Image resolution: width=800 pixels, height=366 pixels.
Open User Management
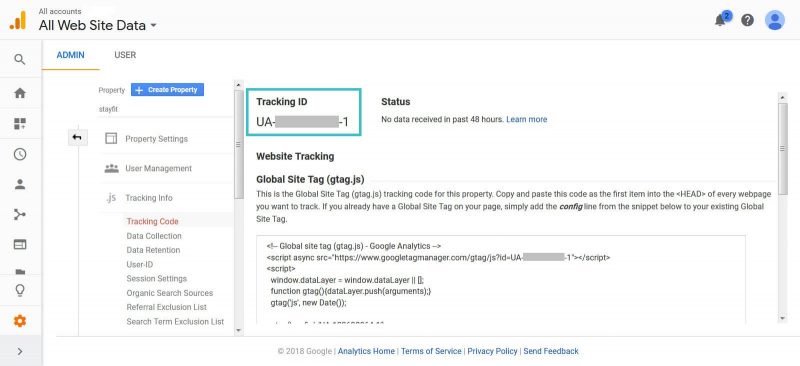point(158,168)
